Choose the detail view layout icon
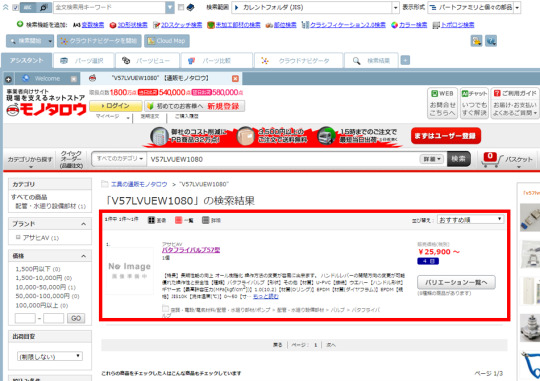540x381 pixels. (x=206, y=220)
